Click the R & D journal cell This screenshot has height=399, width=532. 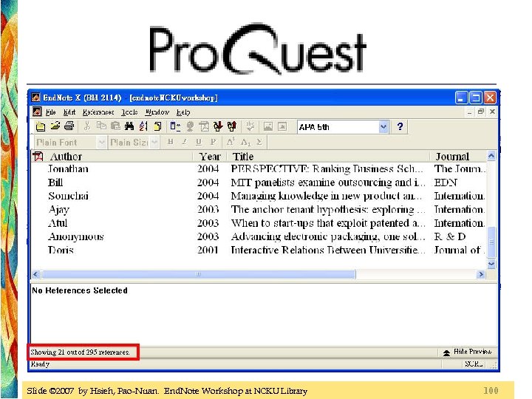(450, 237)
